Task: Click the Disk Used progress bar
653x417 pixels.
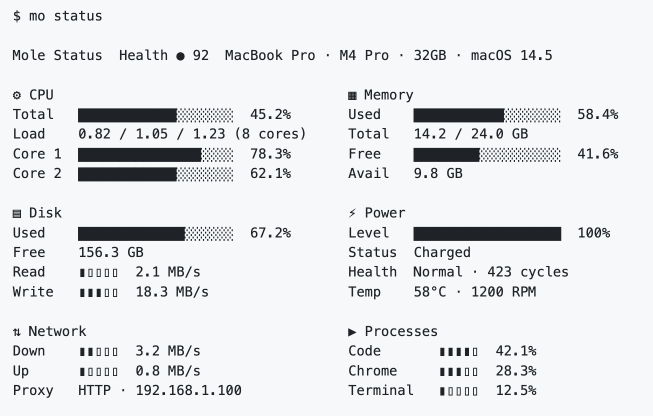Action: (155, 233)
